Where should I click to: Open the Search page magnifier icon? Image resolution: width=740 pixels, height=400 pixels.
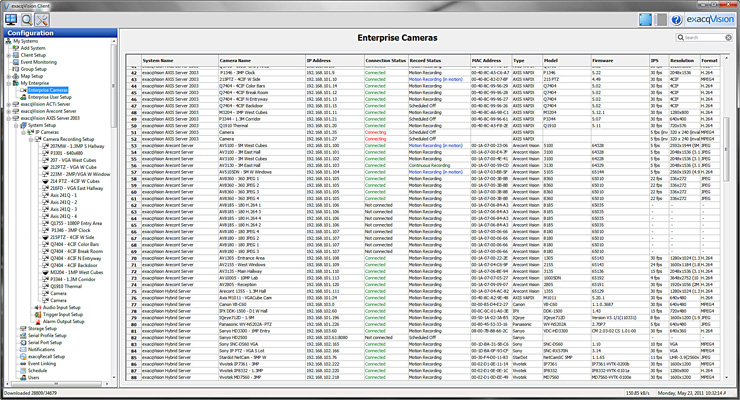point(27,17)
